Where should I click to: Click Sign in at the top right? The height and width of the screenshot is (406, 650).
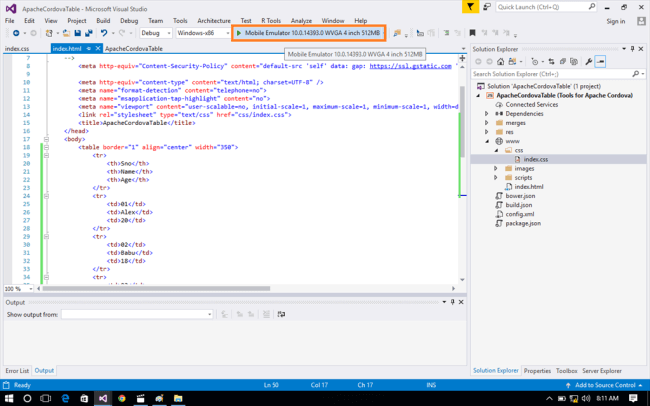[615, 20]
